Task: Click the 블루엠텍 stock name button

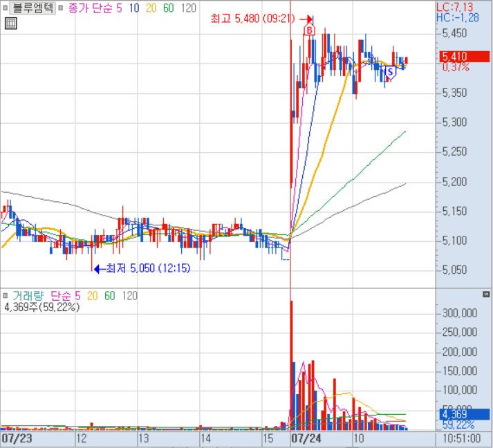Action: pyautogui.click(x=32, y=8)
